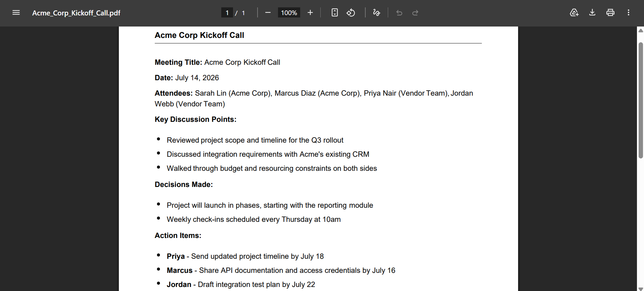
Task: Click the 'Walked through budget' bullet
Action: (x=272, y=168)
